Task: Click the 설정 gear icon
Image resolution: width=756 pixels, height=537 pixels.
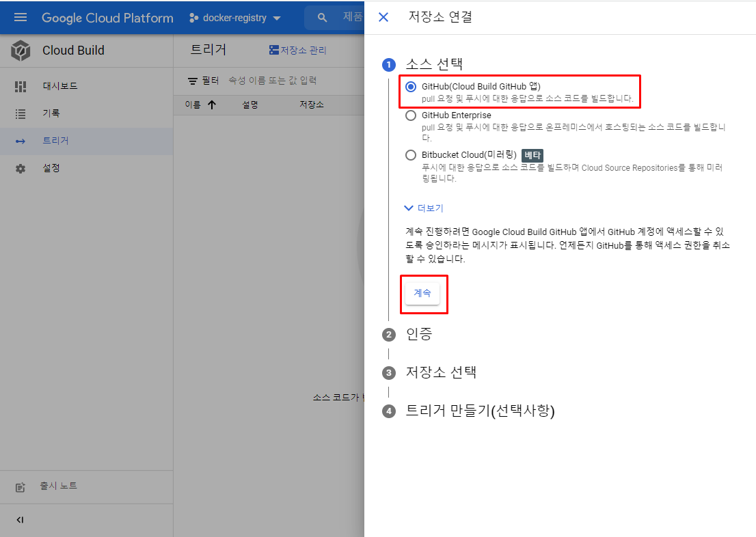Action: [x=21, y=169]
